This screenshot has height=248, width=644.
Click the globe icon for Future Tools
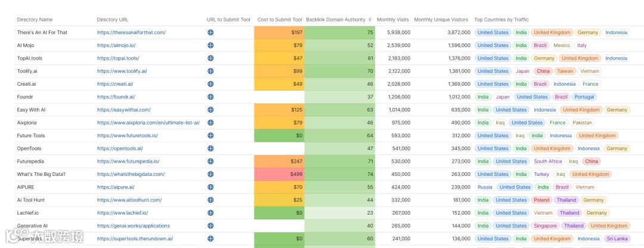click(210, 136)
